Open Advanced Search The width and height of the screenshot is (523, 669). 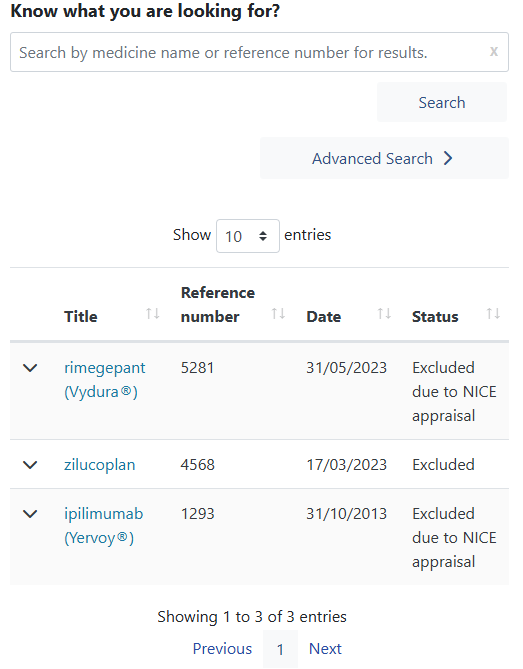point(384,158)
